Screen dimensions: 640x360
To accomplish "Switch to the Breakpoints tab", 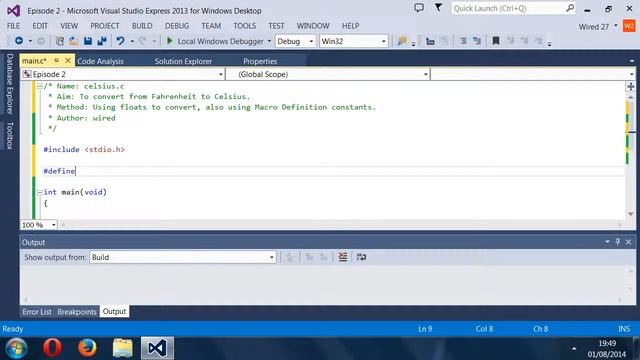I will tap(77, 312).
